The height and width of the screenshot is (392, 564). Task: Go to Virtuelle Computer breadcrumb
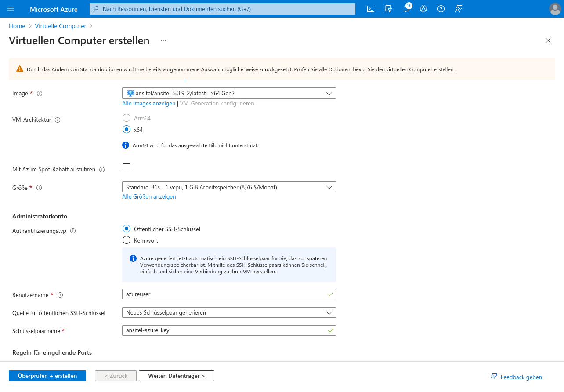point(61,26)
